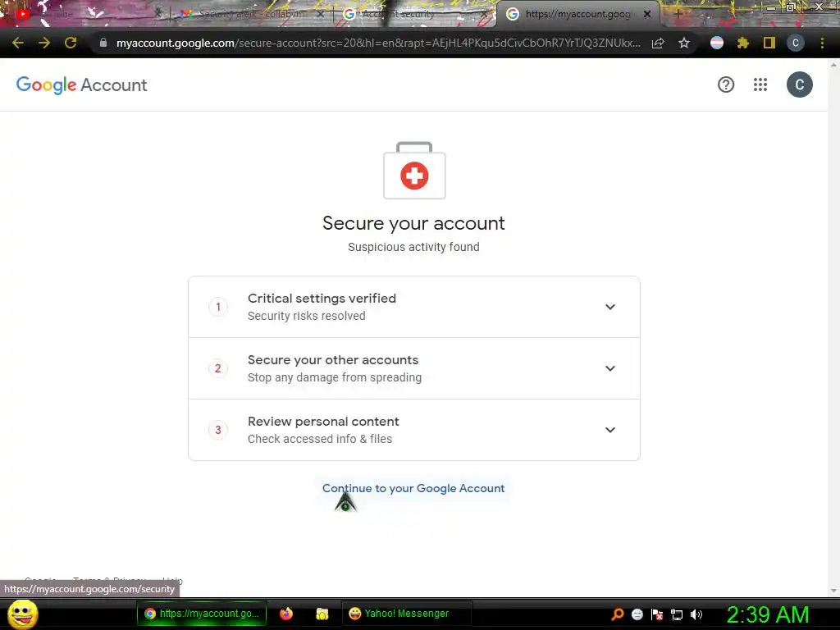Close the Security alert Gmail tab
The height and width of the screenshot is (630, 840).
point(321,15)
